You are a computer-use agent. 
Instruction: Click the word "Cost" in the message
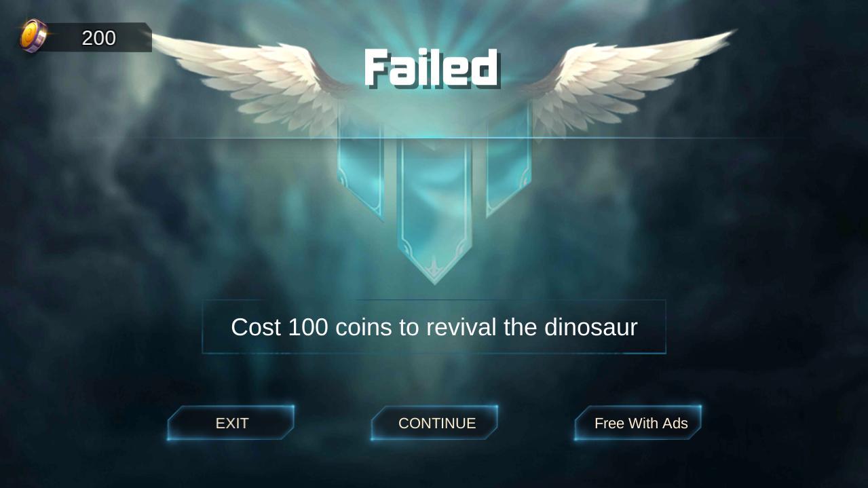[x=256, y=327]
